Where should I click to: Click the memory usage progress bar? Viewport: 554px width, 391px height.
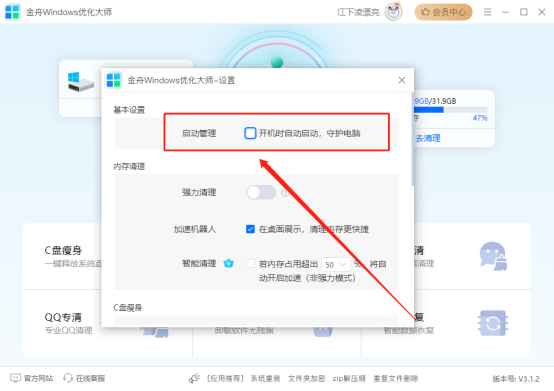pyautogui.click(x=451, y=110)
